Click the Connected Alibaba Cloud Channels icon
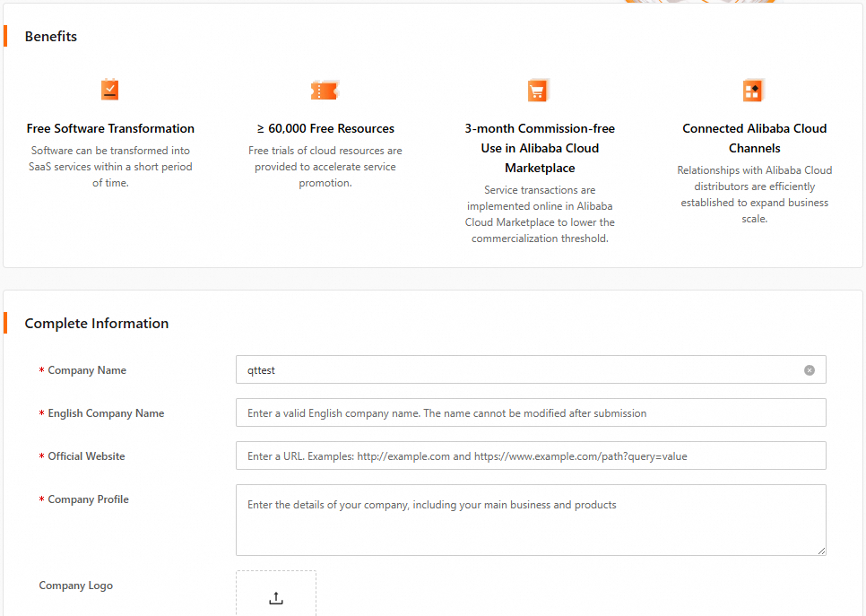 [x=753, y=90]
